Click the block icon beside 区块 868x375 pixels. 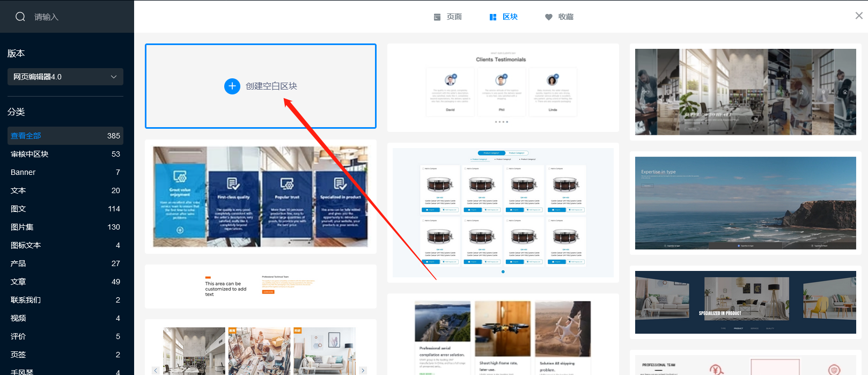click(493, 17)
